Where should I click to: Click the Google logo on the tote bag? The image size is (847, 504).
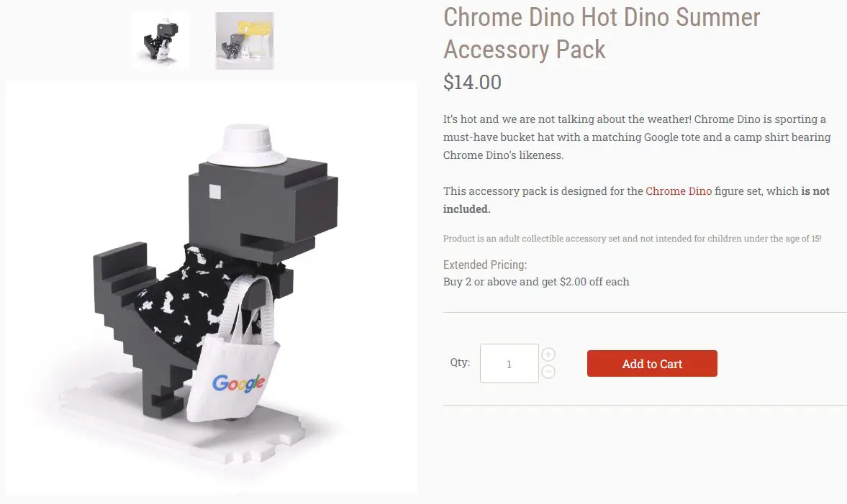(238, 383)
